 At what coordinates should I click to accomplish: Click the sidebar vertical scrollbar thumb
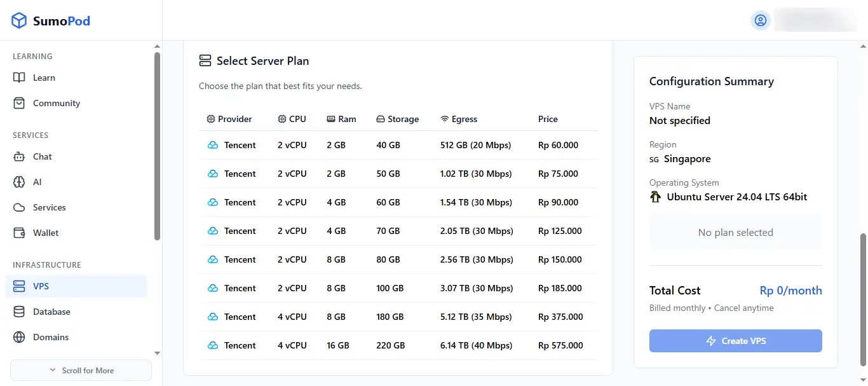pyautogui.click(x=157, y=146)
